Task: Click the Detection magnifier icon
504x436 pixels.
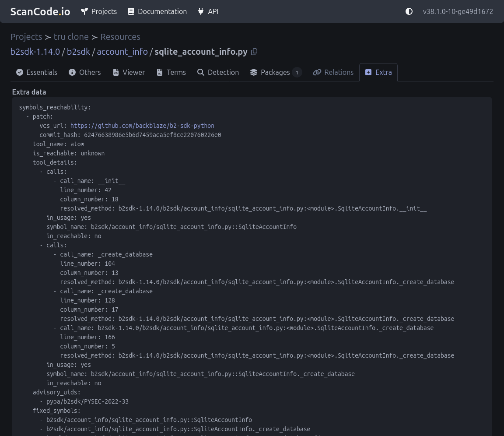Action: pyautogui.click(x=200, y=72)
